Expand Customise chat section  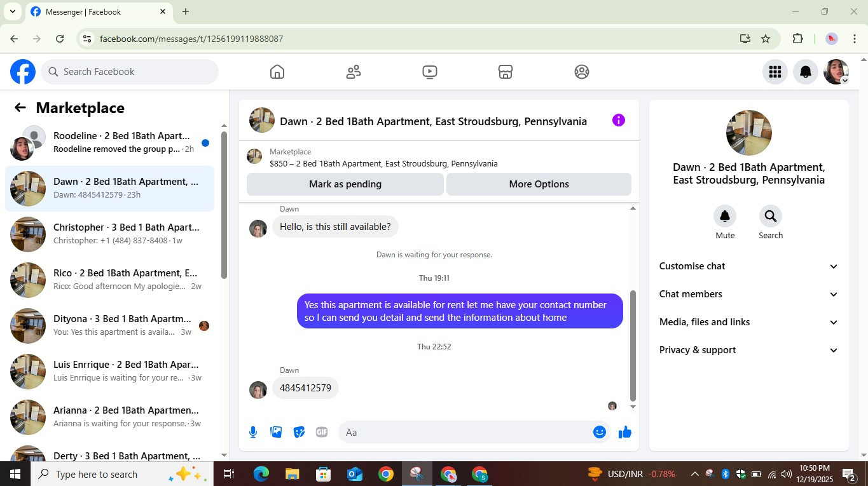tap(748, 266)
